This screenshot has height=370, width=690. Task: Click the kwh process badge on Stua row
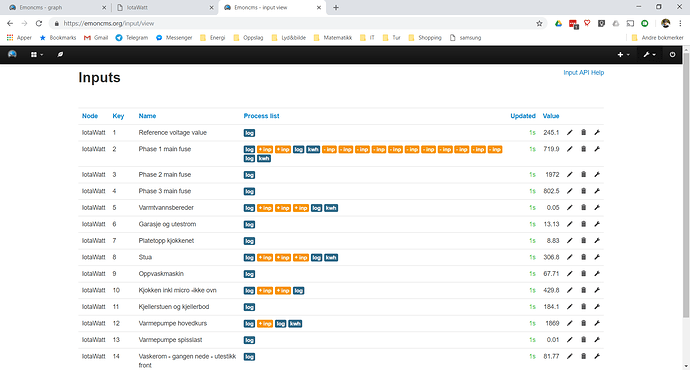click(x=331, y=257)
